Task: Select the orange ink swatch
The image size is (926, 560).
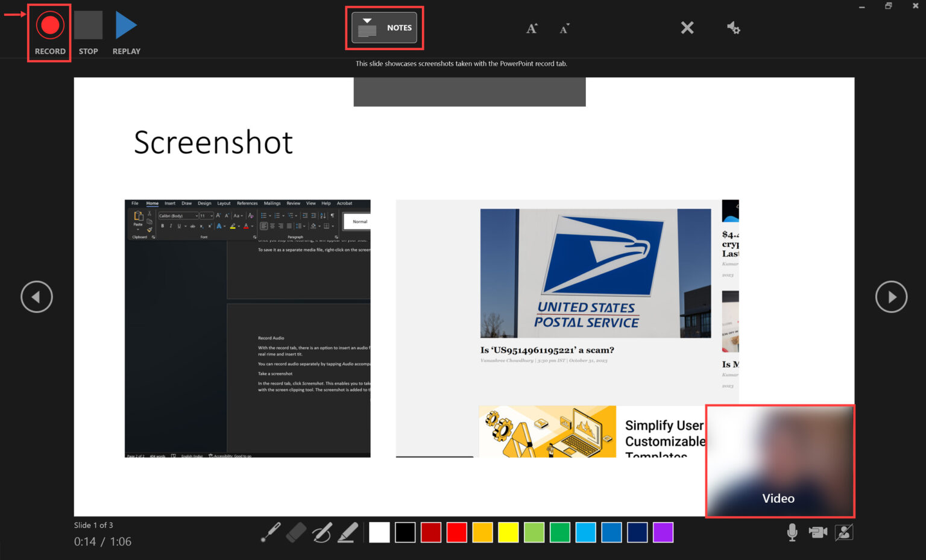Action: coord(483,532)
